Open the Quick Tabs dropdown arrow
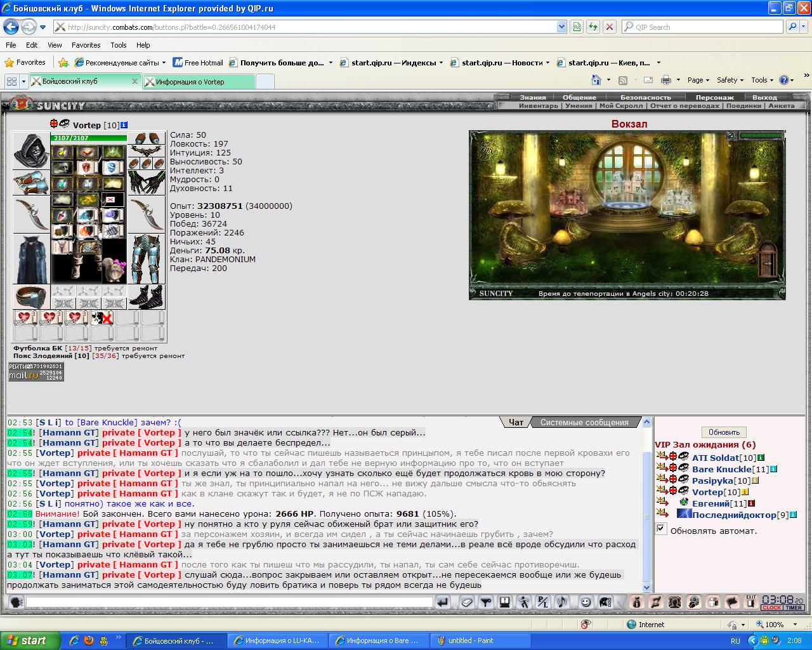This screenshot has height=650, width=812. (x=23, y=81)
